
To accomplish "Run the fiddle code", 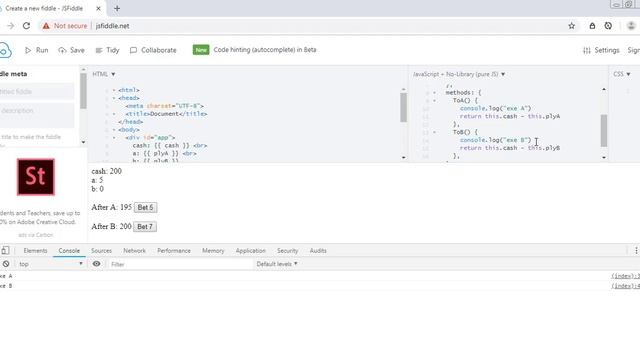I will 37,50.
